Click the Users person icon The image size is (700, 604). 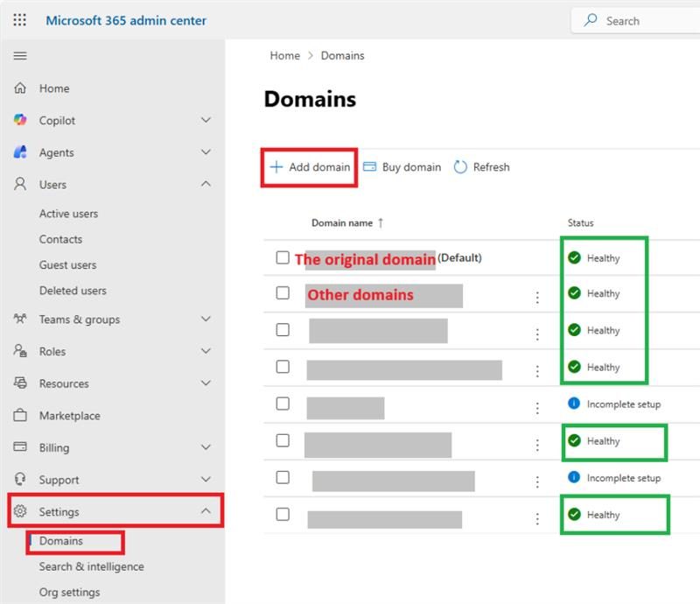(x=20, y=184)
